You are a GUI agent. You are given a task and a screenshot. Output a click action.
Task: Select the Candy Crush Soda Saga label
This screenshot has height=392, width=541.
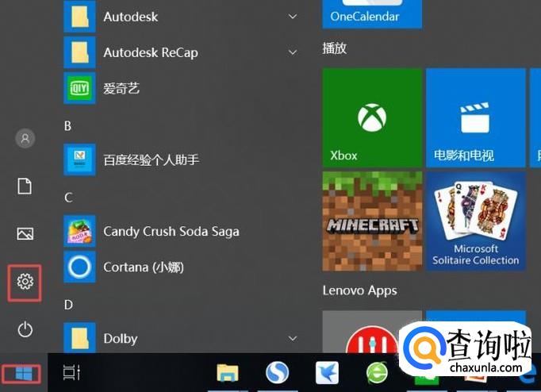[171, 231]
